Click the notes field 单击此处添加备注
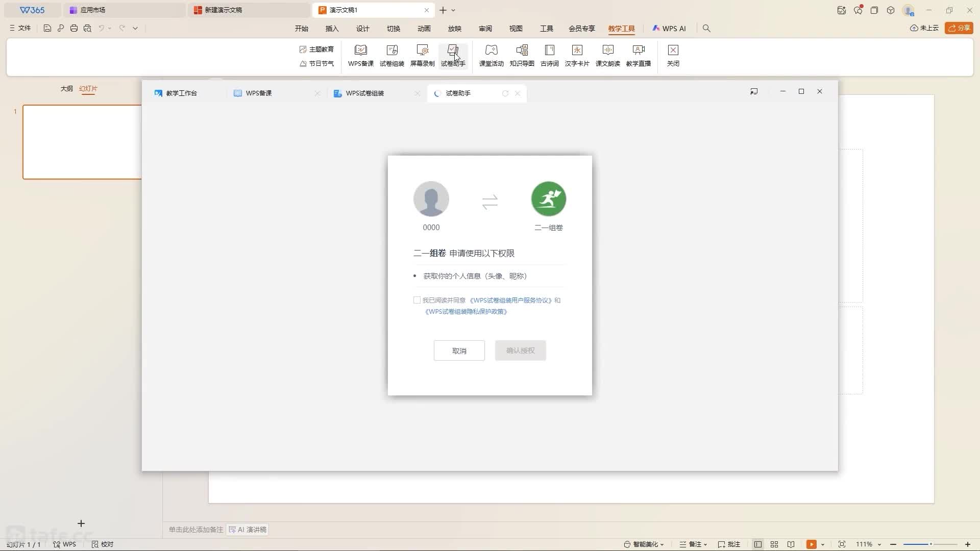 196,530
